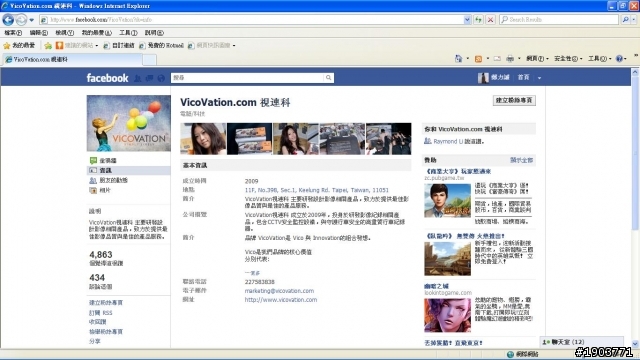Image resolution: width=640 pixels, height=360 pixels.
Task: Click the VicoVation balloon profile picture
Action: (129, 123)
